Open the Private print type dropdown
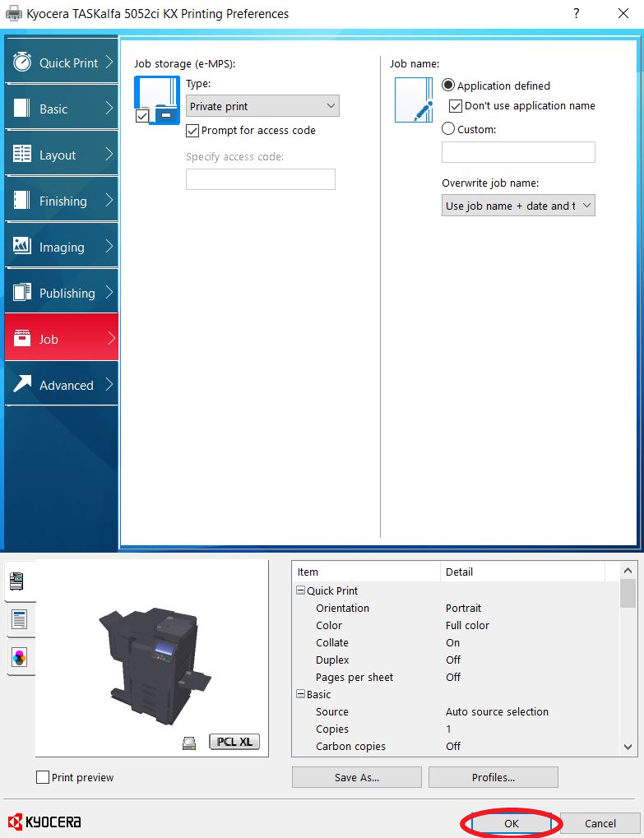Screen dimensions: 644x838 262,106
